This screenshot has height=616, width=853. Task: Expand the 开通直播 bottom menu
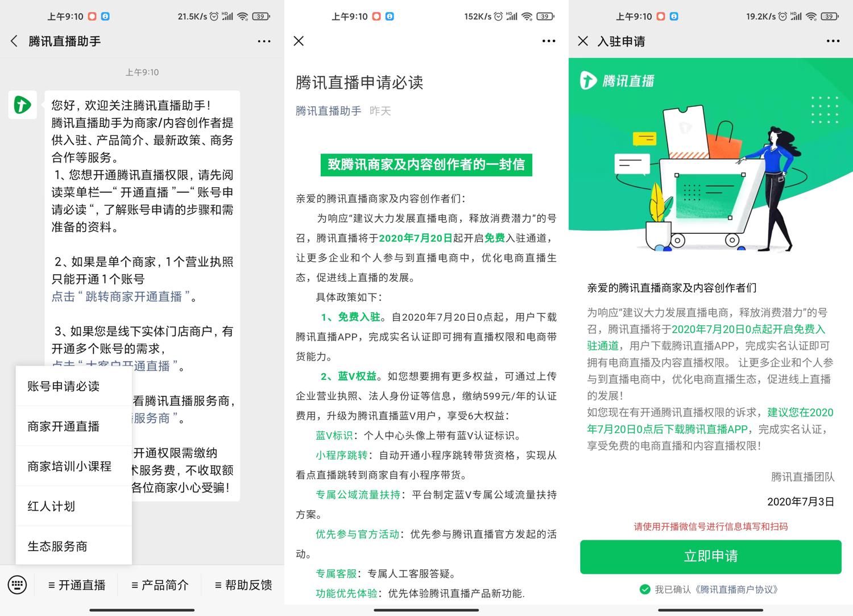(77, 585)
